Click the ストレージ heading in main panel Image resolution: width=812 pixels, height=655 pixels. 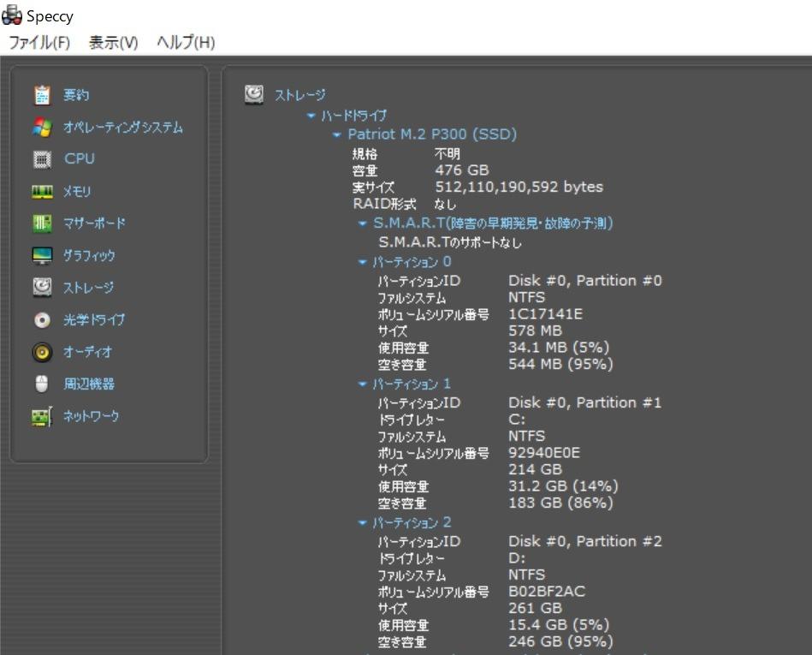(299, 95)
